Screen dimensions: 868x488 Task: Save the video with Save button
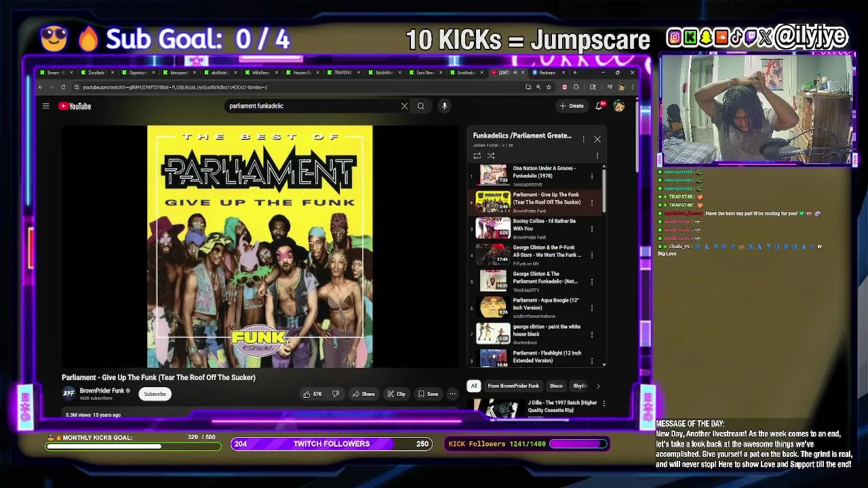point(428,394)
